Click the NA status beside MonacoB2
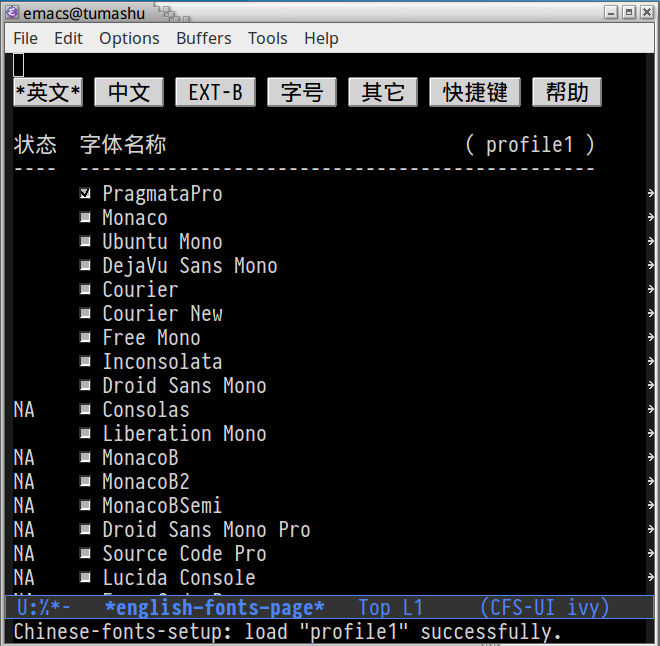The image size is (660, 646). [24, 481]
